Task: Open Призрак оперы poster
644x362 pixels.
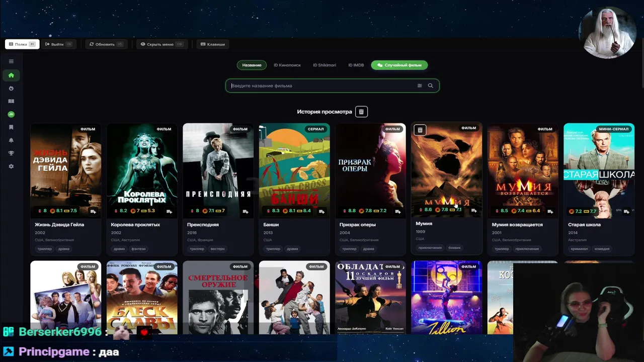Action: click(x=371, y=170)
